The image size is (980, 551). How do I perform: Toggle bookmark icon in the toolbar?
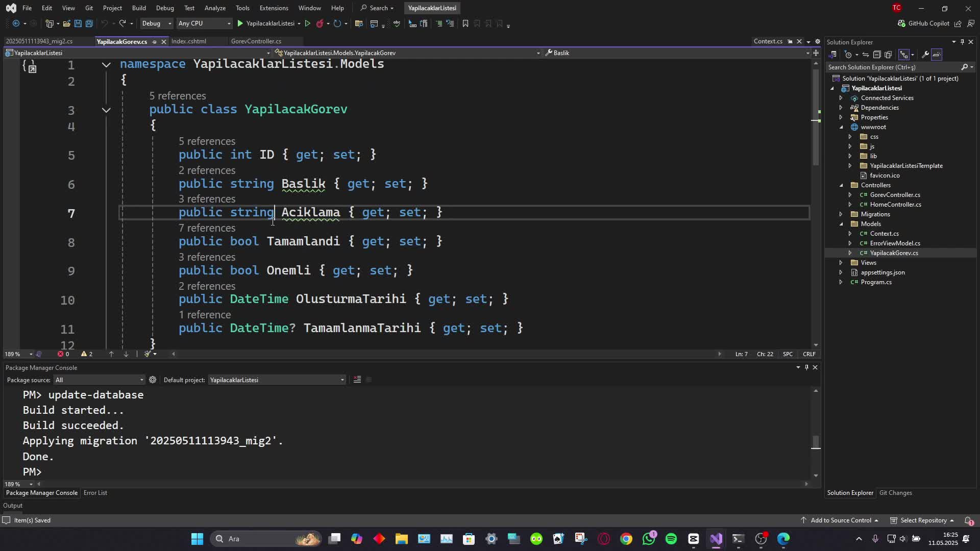tap(465, 23)
